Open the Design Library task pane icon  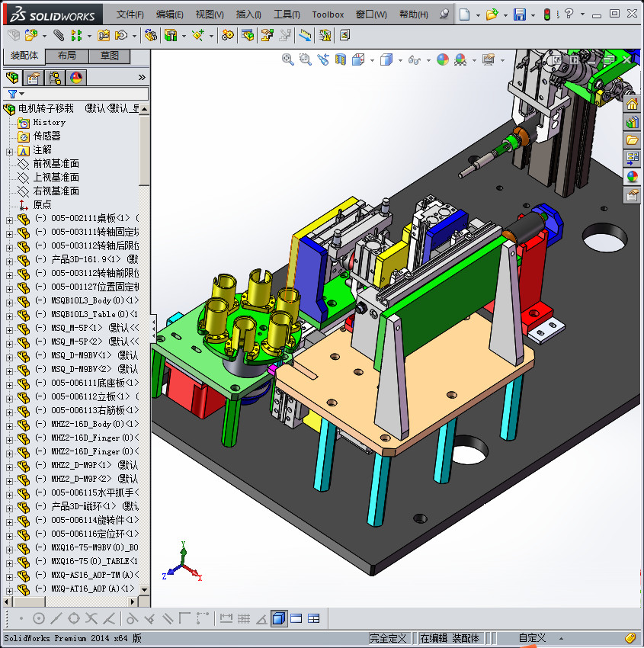(x=632, y=122)
